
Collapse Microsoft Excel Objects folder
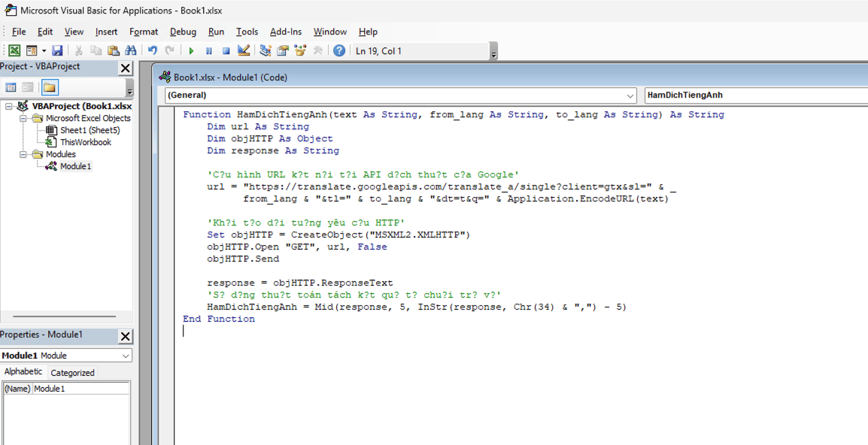tap(23, 118)
